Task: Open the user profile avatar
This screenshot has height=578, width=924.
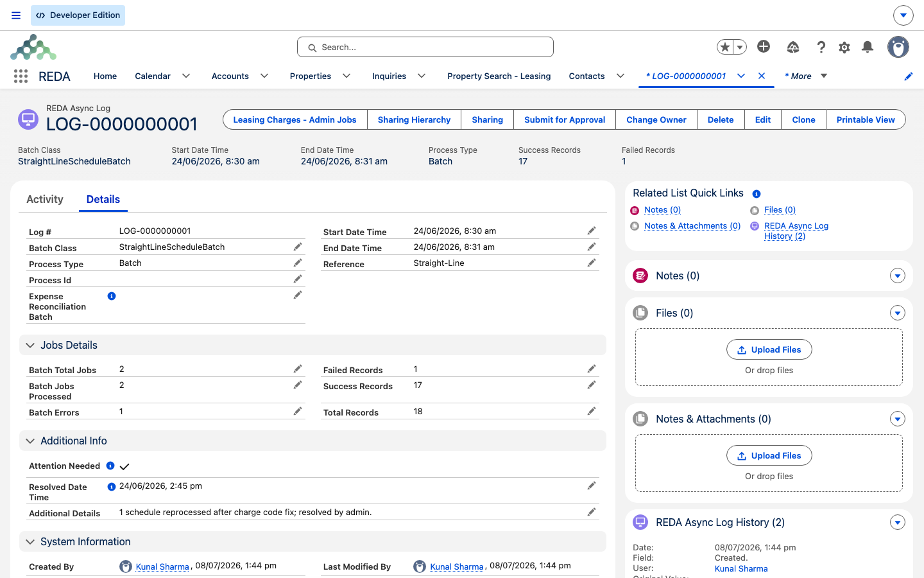Action: (898, 47)
